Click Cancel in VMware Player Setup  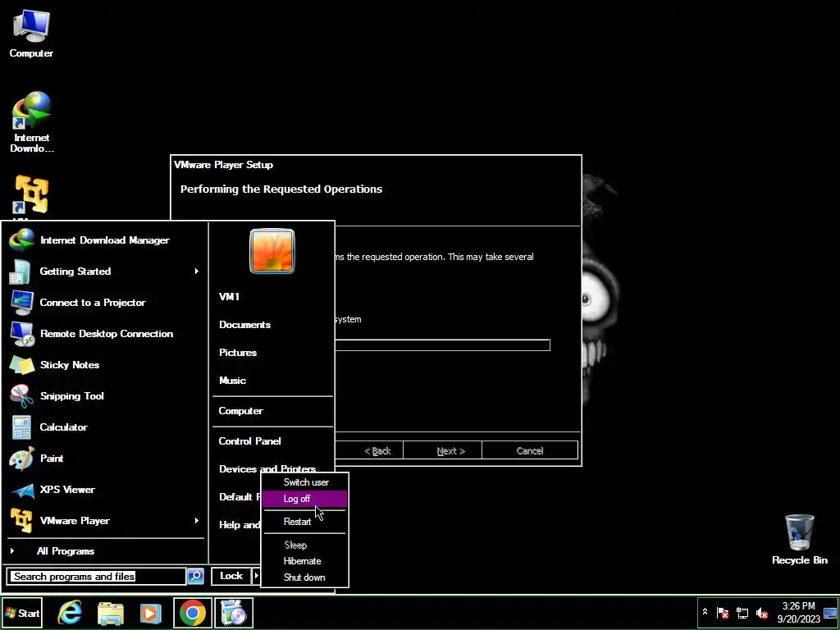pyautogui.click(x=530, y=451)
